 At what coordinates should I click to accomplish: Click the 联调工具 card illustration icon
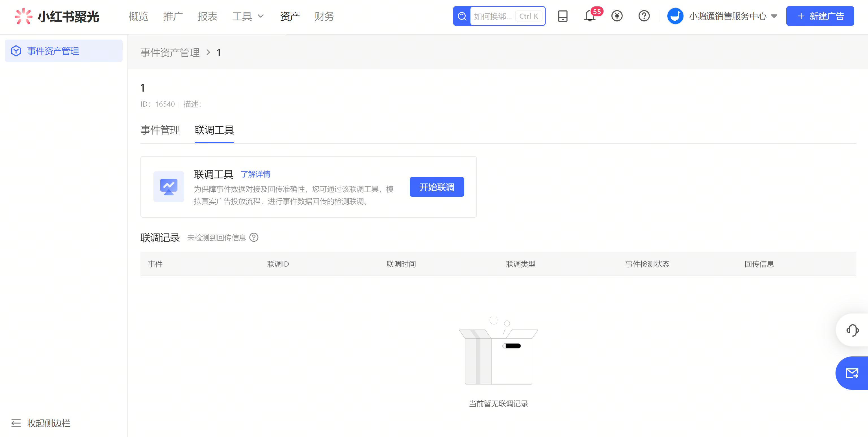pos(168,187)
